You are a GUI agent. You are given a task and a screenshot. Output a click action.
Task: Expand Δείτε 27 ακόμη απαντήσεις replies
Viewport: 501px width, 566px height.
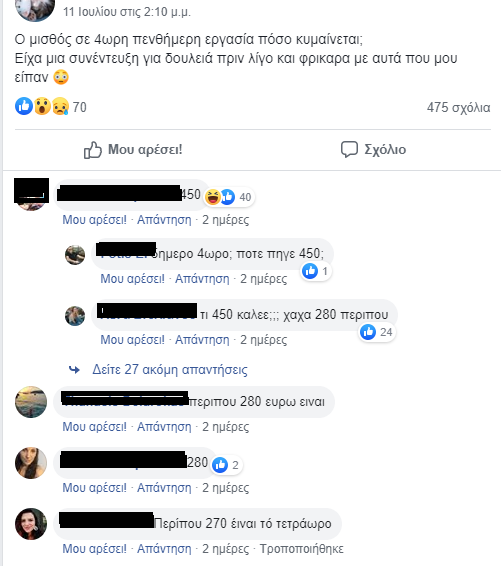tap(170, 369)
